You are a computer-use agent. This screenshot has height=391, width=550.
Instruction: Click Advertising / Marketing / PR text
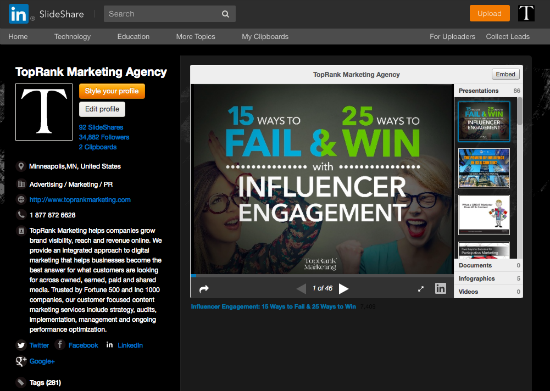[x=71, y=184]
